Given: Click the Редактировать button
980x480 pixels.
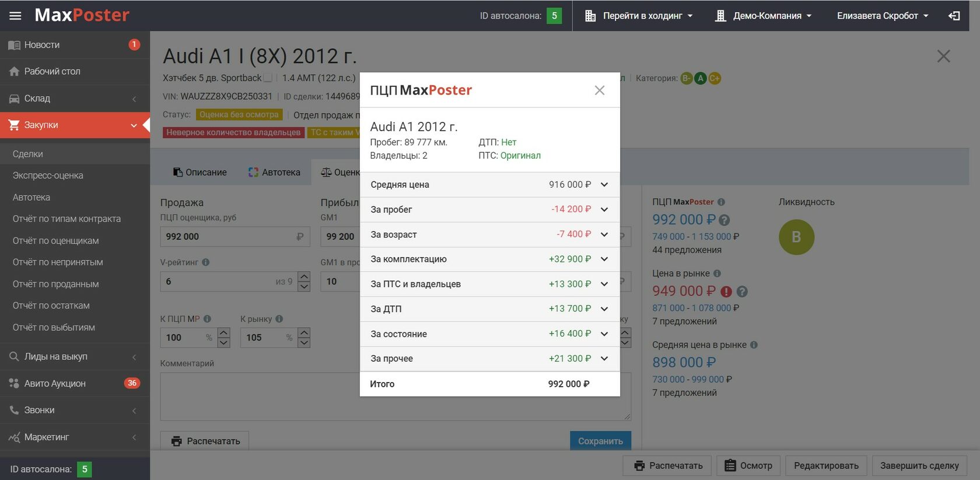Looking at the screenshot, I should tap(826, 465).
